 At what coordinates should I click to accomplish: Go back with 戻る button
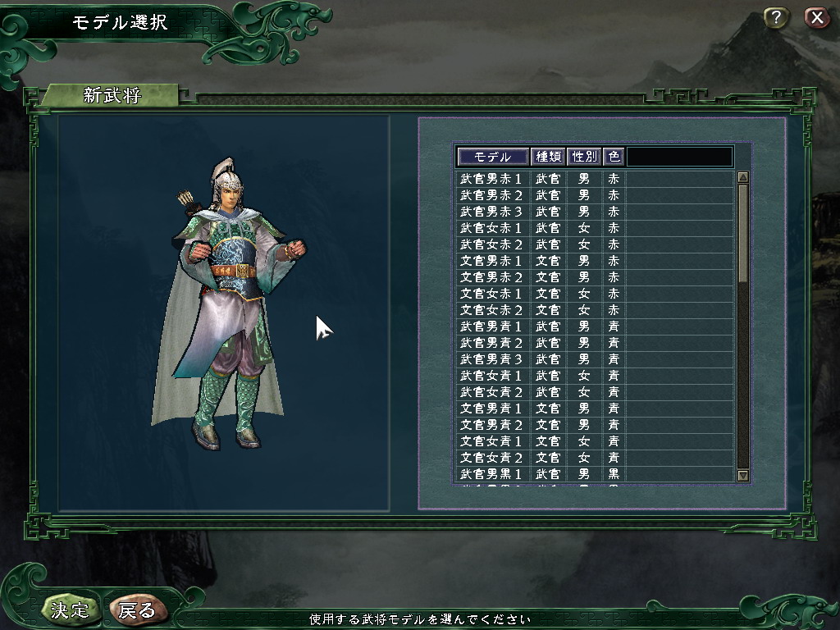coord(137,609)
